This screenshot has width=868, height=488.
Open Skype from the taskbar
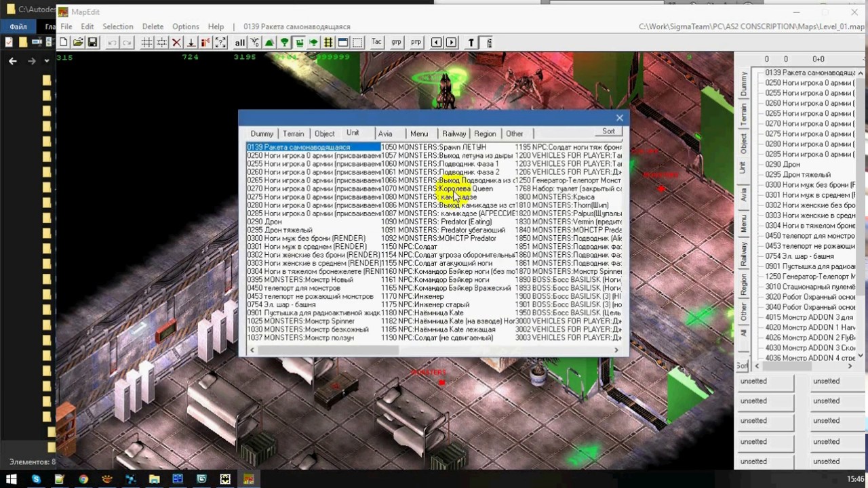(x=36, y=479)
